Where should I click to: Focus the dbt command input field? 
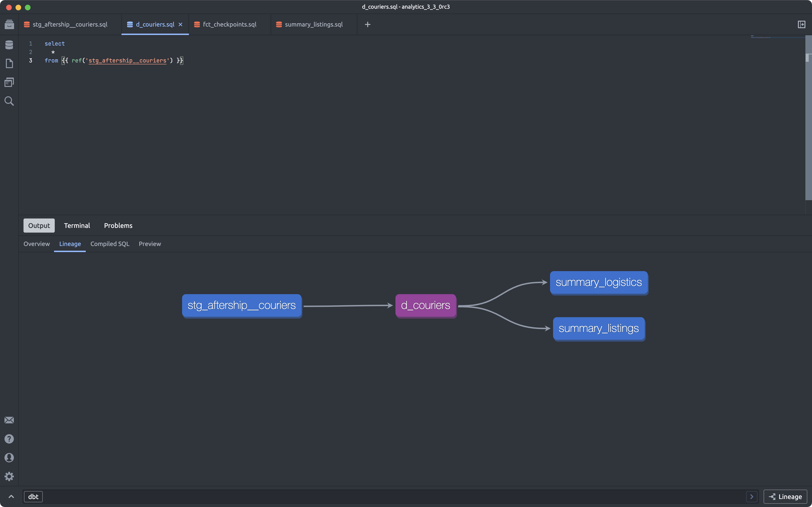[391, 497]
